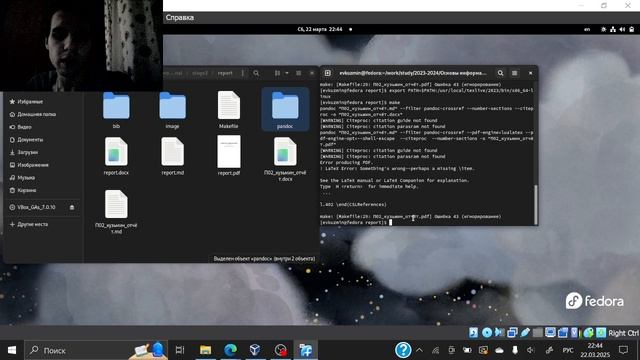Viewport: 640px width, 360px height.
Task: Click 'report' in the Files path bar
Action: pos(225,73)
